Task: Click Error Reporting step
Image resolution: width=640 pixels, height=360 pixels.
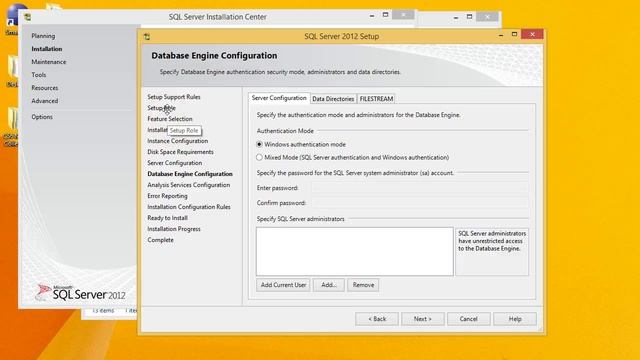Action: click(x=167, y=196)
